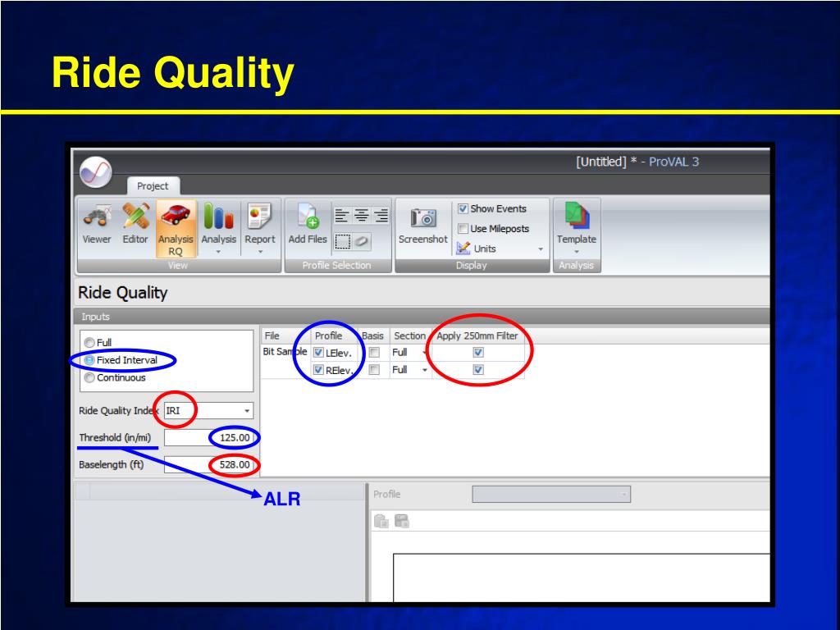
Task: Toggle the Show Events checkbox
Action: pos(463,208)
